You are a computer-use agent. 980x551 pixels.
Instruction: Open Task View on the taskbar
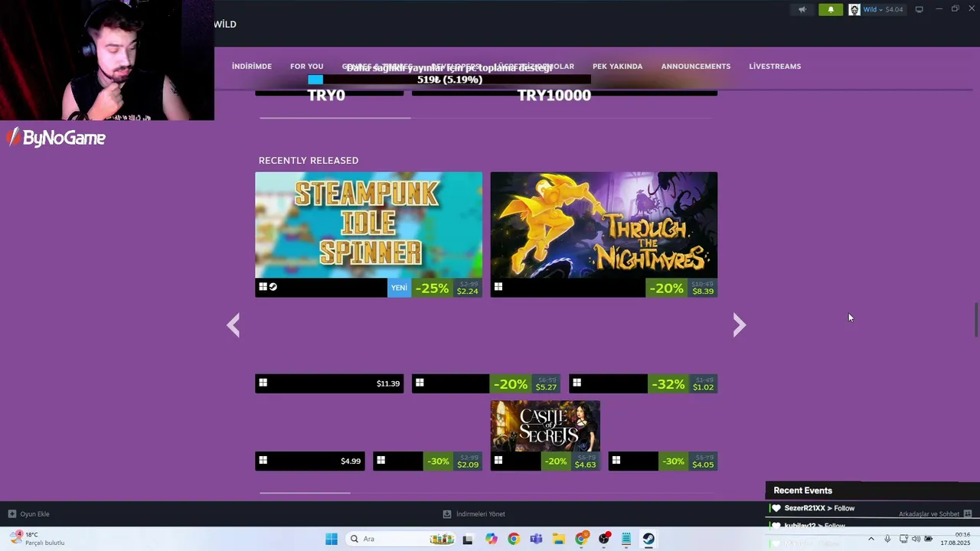[x=468, y=539]
